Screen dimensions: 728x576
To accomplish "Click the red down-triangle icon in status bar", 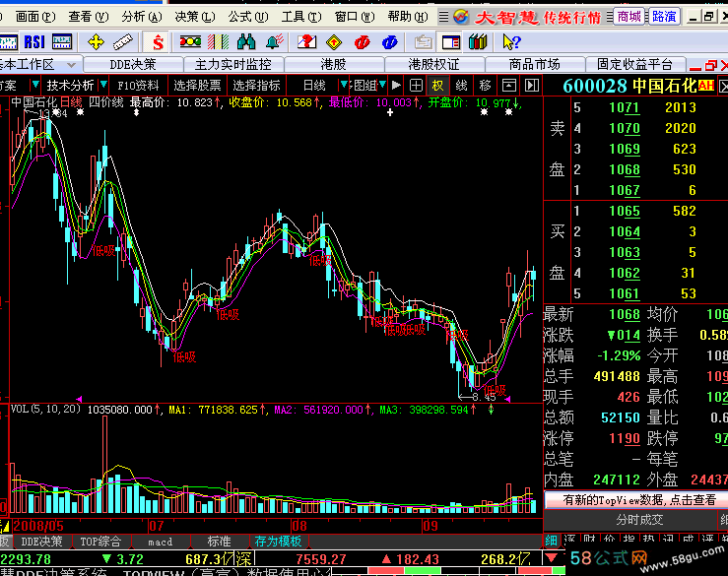I will (552, 558).
